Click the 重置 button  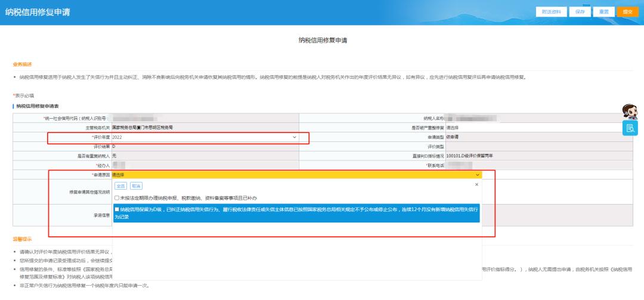pos(603,12)
